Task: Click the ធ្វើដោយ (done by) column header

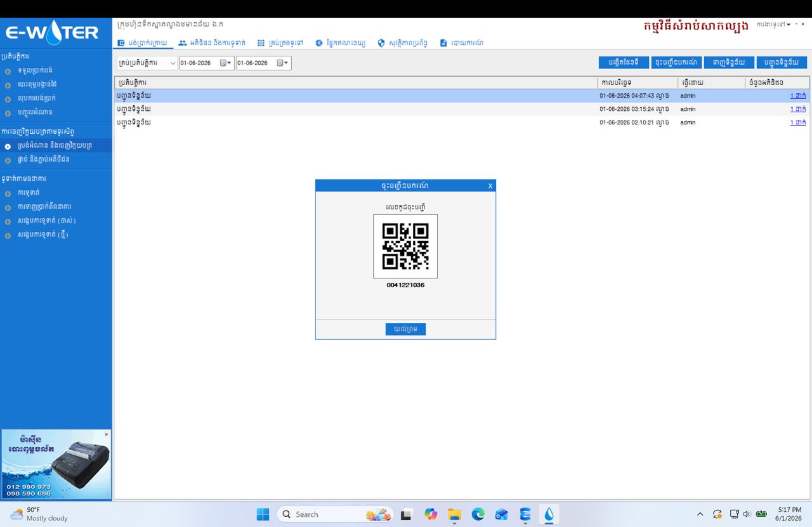Action: 710,83
